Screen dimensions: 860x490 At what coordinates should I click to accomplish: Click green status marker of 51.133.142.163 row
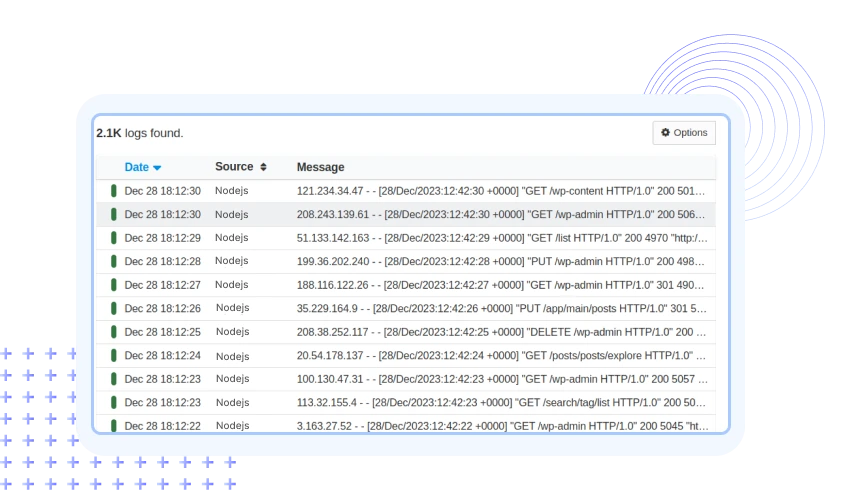click(114, 238)
